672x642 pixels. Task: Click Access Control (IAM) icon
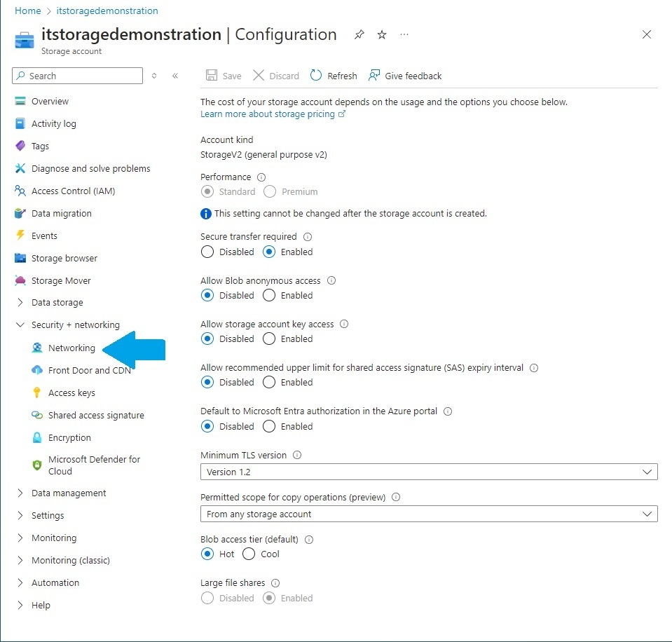pos(20,191)
